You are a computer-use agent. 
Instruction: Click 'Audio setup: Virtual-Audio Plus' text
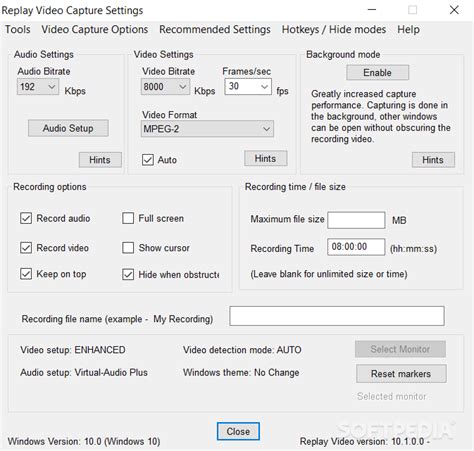coord(84,372)
